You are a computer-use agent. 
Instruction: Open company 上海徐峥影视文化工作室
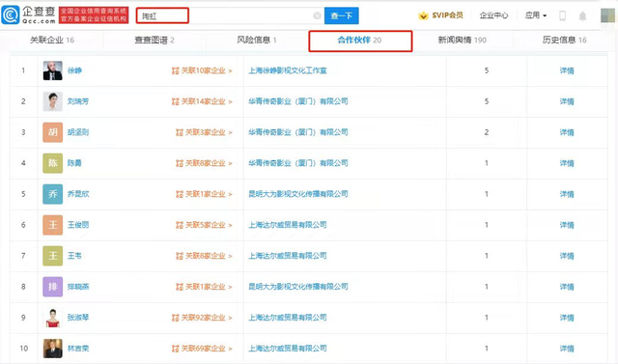pos(288,70)
